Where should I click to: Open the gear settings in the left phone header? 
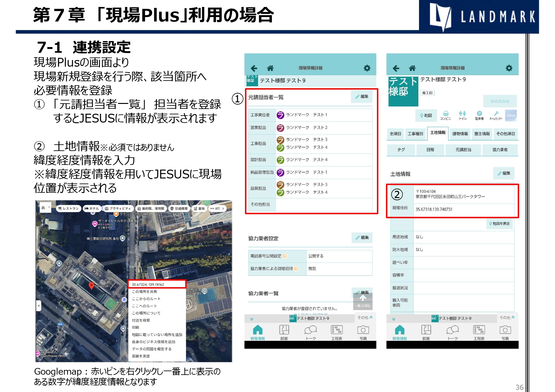click(367, 68)
